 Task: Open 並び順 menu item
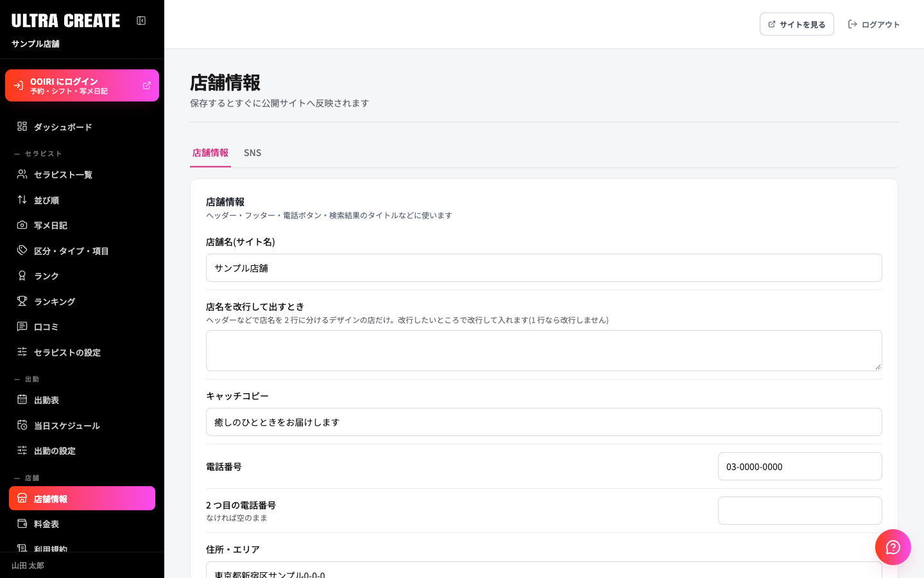[x=82, y=200]
